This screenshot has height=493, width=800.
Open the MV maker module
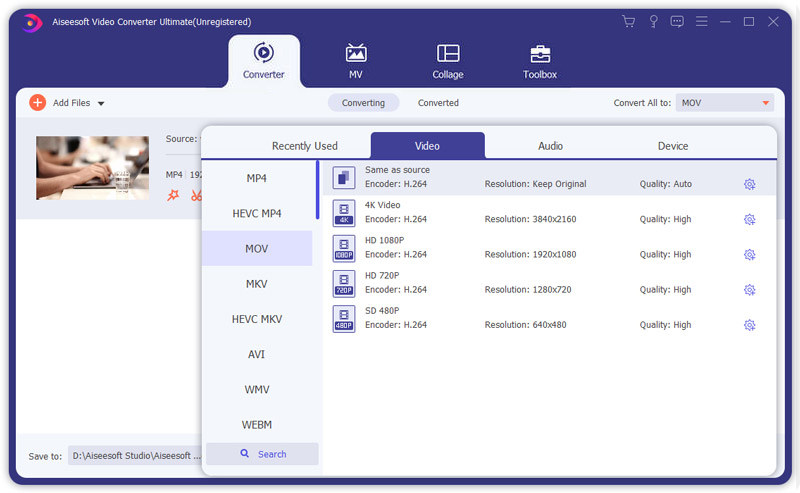pos(356,62)
